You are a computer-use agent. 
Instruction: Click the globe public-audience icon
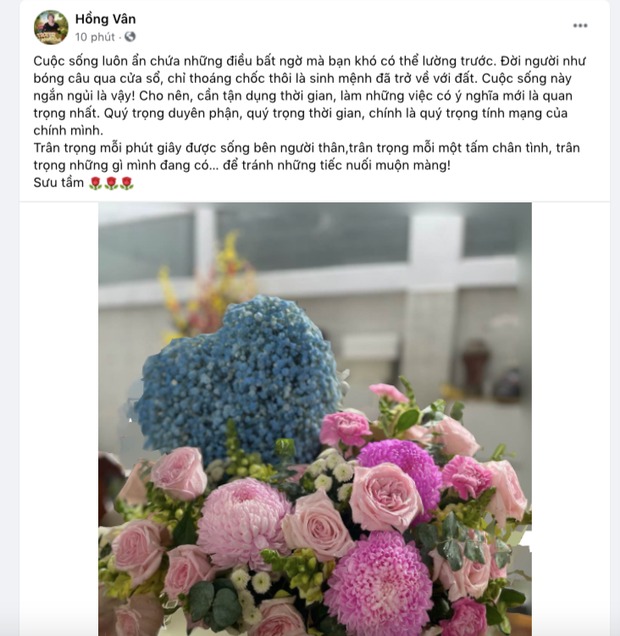coord(130,37)
